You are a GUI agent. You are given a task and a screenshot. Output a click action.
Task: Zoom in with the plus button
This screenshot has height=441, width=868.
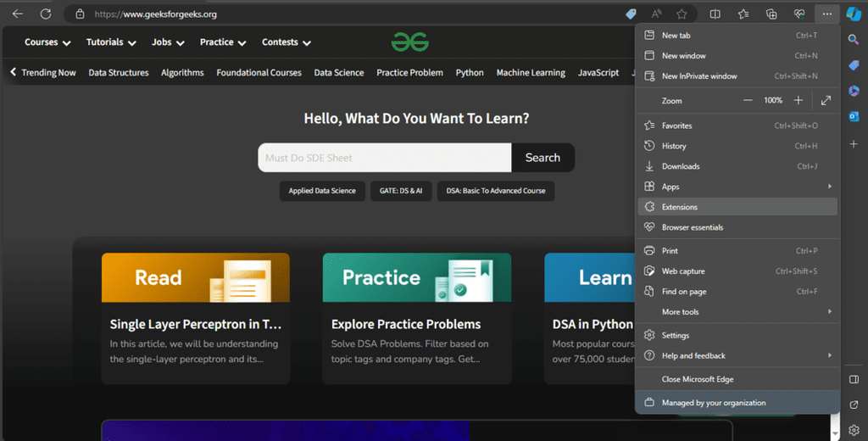798,100
